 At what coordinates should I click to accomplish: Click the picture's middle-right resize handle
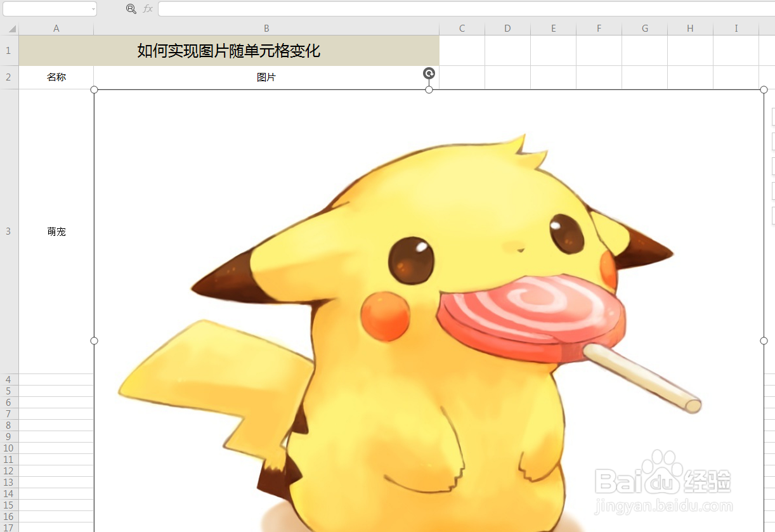point(764,341)
